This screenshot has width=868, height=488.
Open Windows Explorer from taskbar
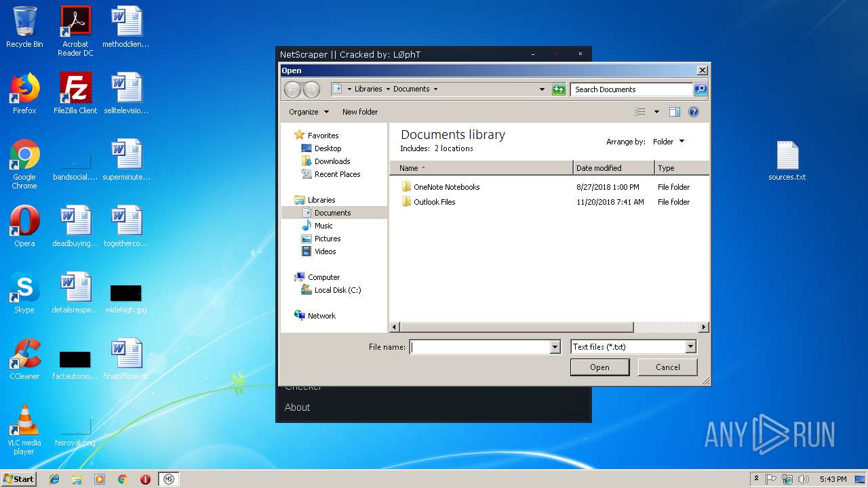pos(77,479)
